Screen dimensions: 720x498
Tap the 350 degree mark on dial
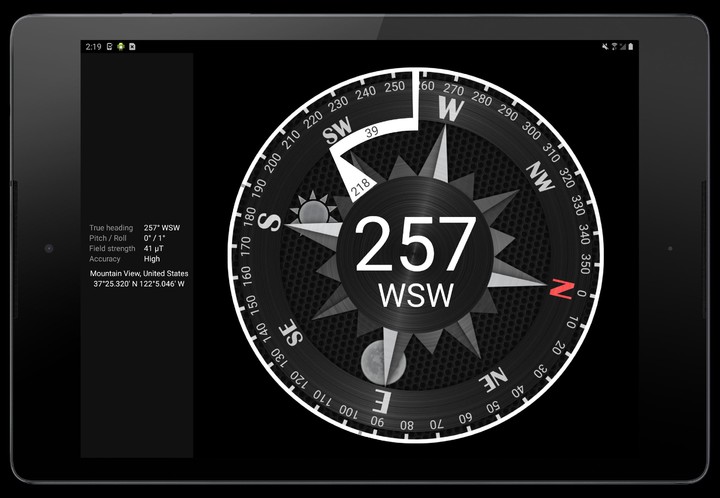[585, 263]
